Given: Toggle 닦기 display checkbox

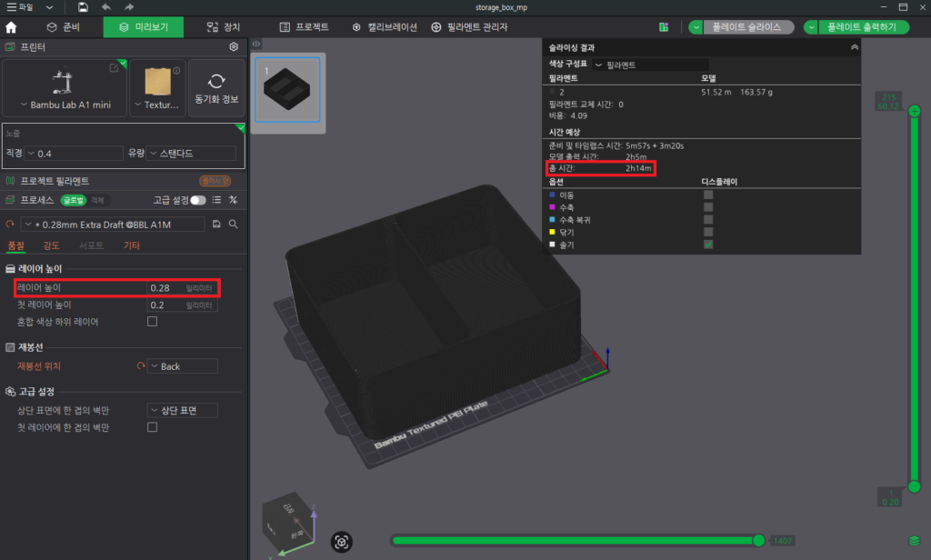Looking at the screenshot, I should click(x=708, y=232).
